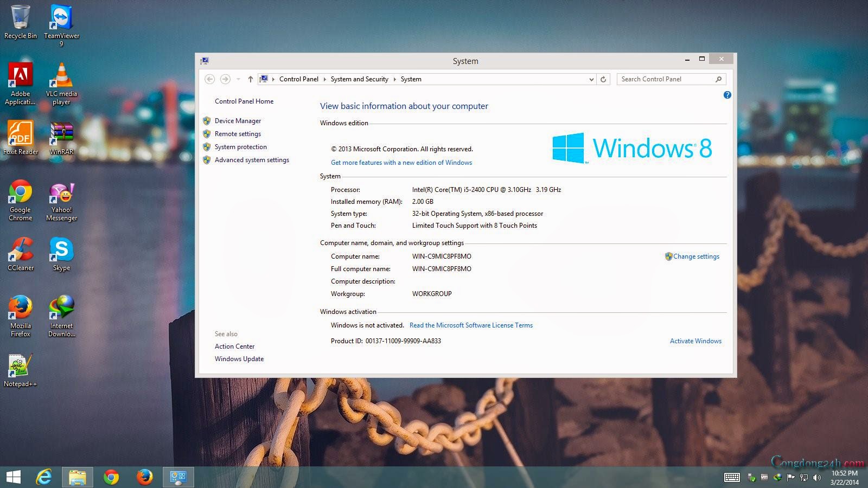
Task: Open the touch keyboard from taskbar
Action: 732,477
